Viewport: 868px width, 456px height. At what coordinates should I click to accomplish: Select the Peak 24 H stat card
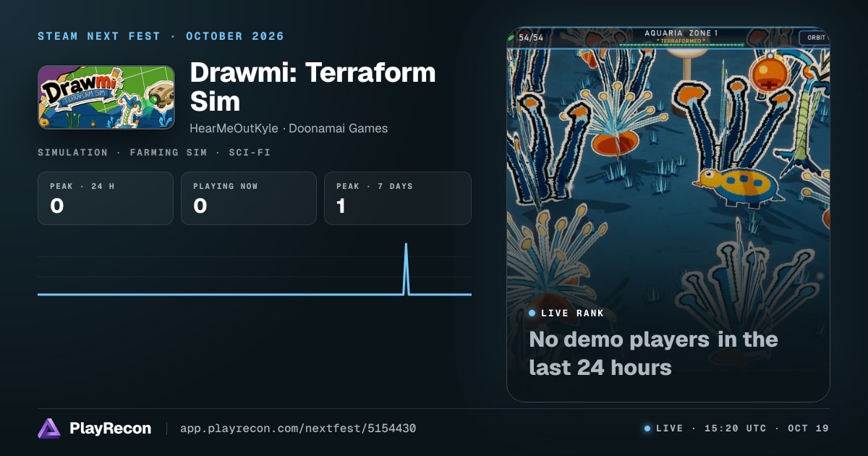coord(106,198)
